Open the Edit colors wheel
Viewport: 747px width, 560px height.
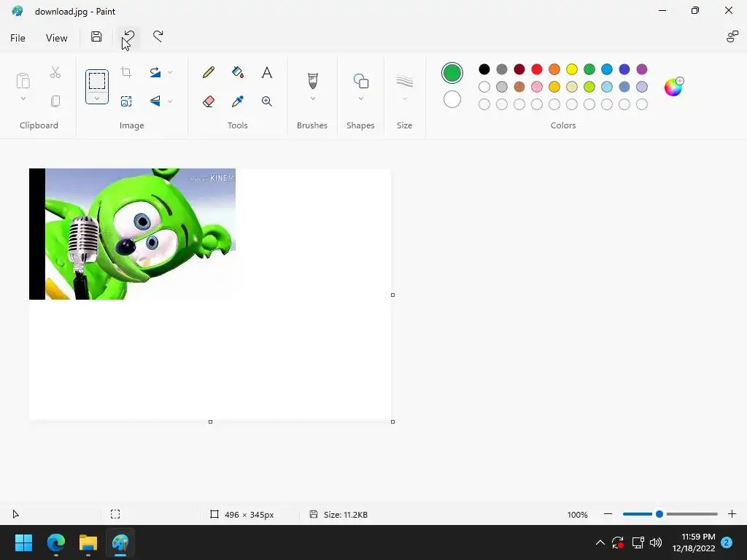(x=674, y=87)
